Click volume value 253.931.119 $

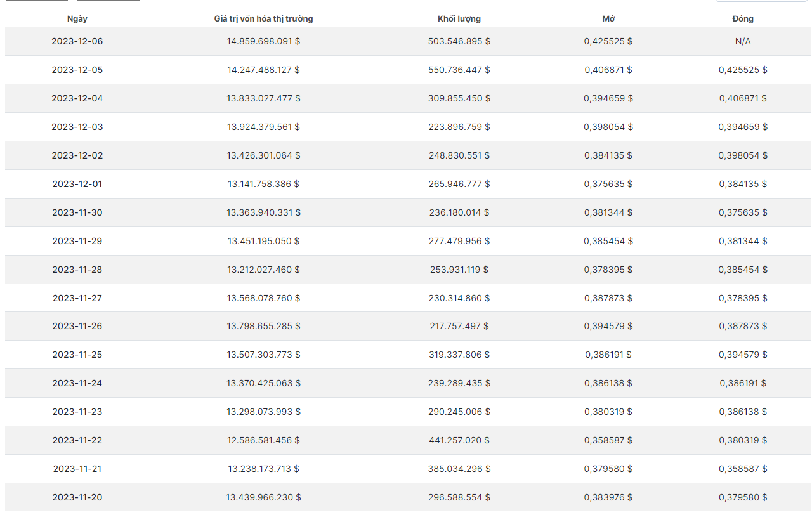click(x=459, y=270)
